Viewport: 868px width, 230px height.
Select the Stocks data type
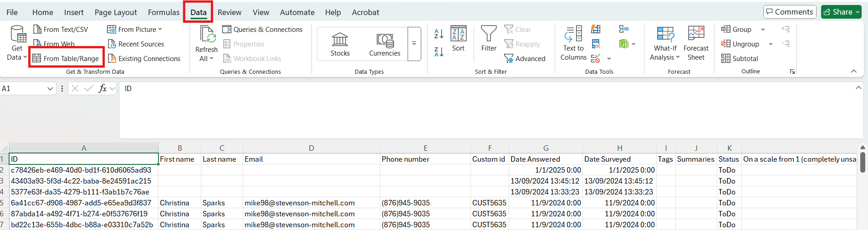(340, 44)
